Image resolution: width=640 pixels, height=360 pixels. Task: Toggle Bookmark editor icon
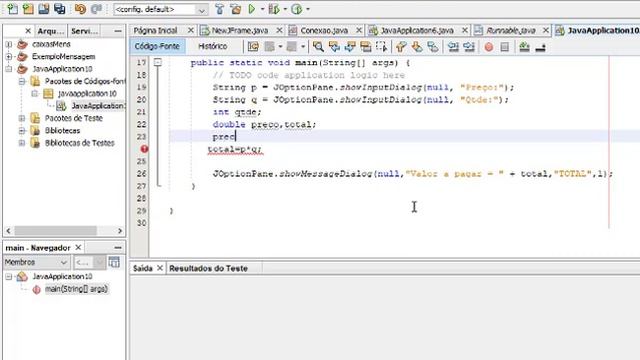[433, 47]
